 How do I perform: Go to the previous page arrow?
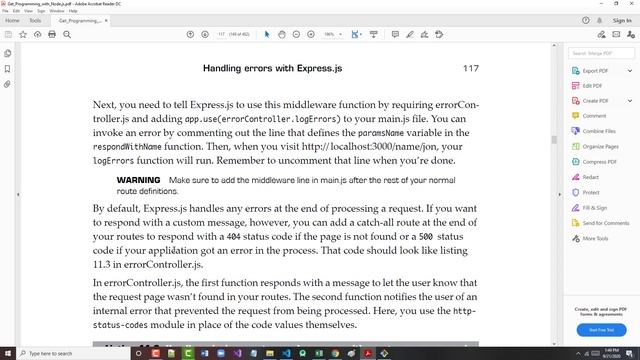coord(190,35)
